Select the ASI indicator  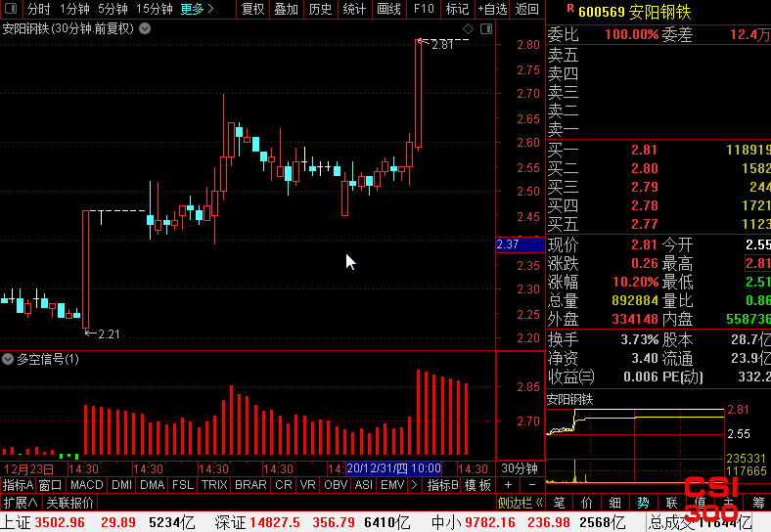363,485
